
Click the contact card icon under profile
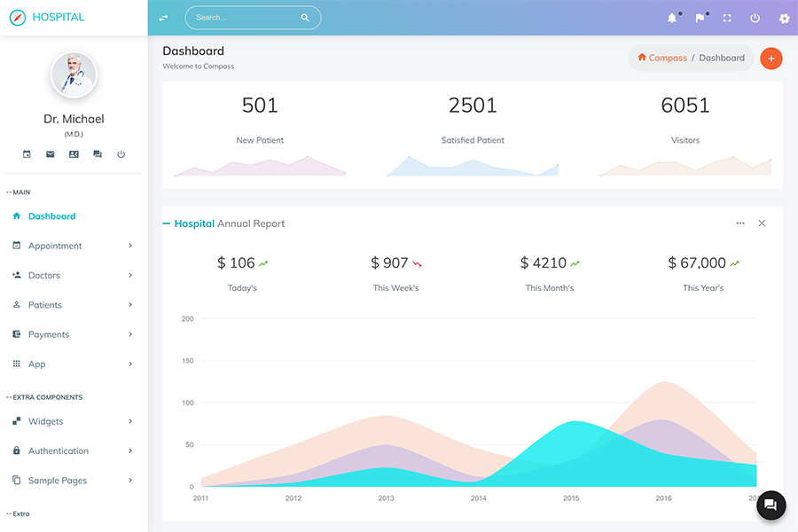(74, 154)
